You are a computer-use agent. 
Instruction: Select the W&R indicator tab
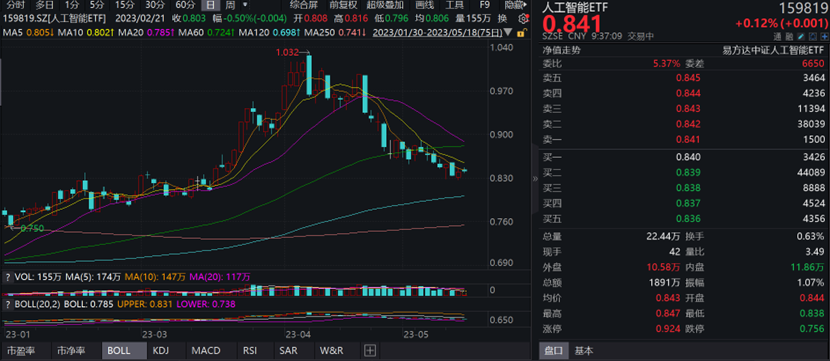coord(332,350)
